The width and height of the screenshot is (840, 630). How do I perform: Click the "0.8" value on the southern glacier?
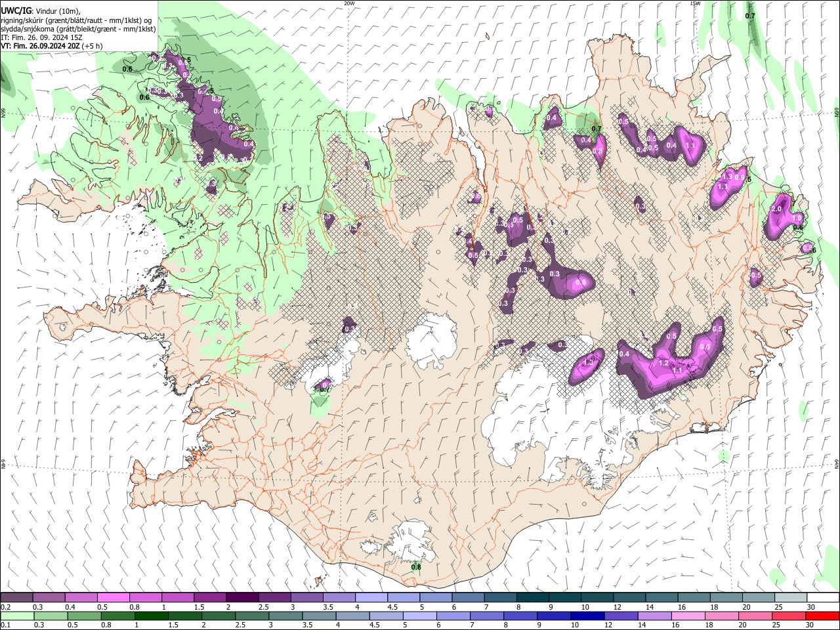point(415,567)
